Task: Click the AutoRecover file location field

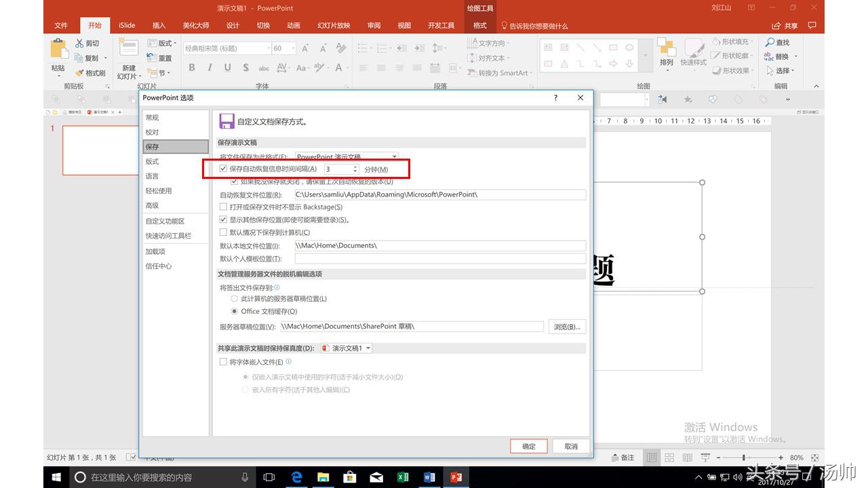Action: pos(440,195)
